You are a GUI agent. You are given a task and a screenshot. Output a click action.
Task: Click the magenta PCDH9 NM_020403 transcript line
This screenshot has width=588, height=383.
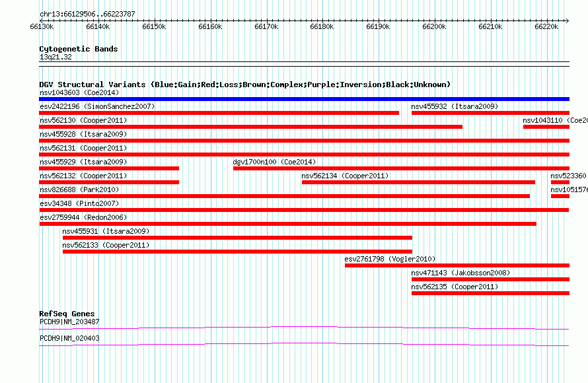click(x=304, y=345)
